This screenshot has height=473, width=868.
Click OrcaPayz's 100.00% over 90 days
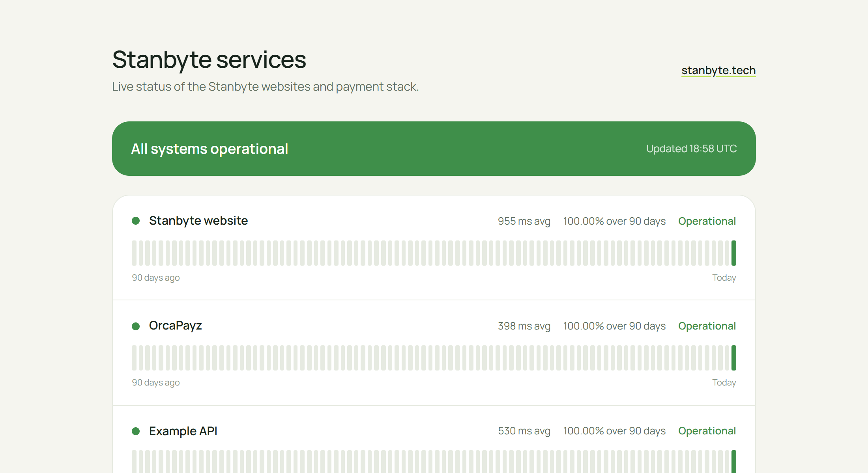614,326
